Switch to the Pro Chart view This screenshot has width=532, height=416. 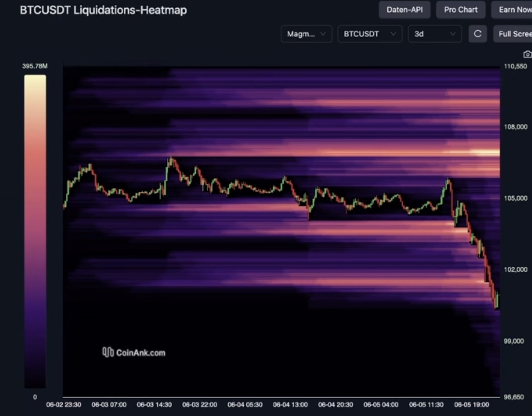tap(460, 9)
